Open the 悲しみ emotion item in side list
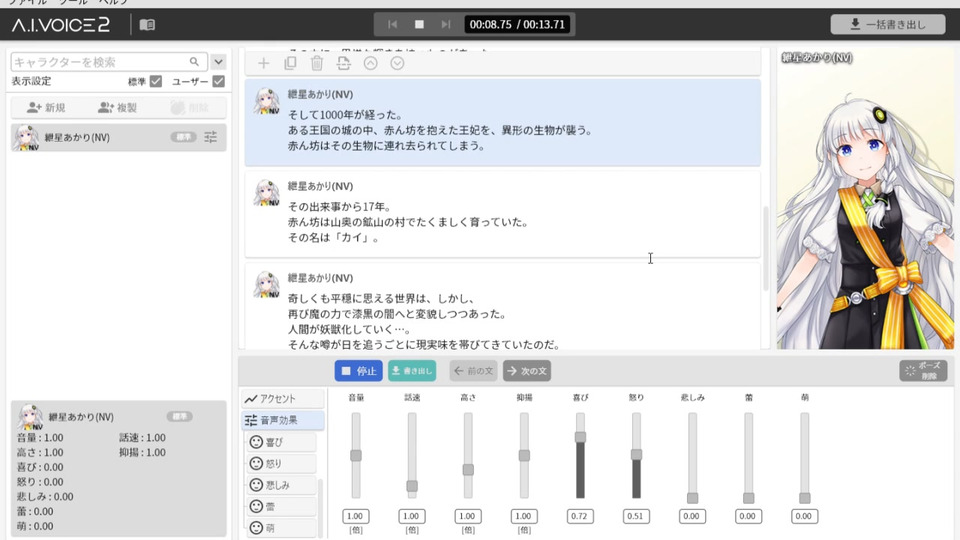Screen dimensions: 960x540 pos(282,485)
